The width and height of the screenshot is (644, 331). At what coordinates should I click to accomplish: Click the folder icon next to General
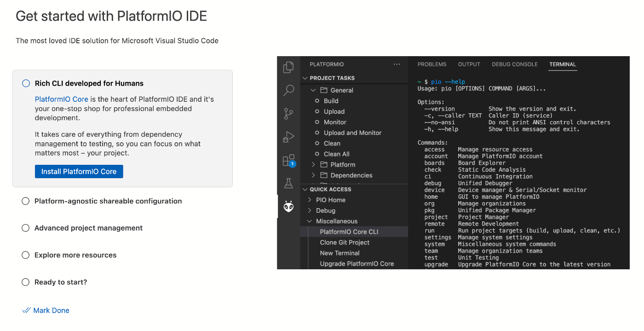(323, 90)
